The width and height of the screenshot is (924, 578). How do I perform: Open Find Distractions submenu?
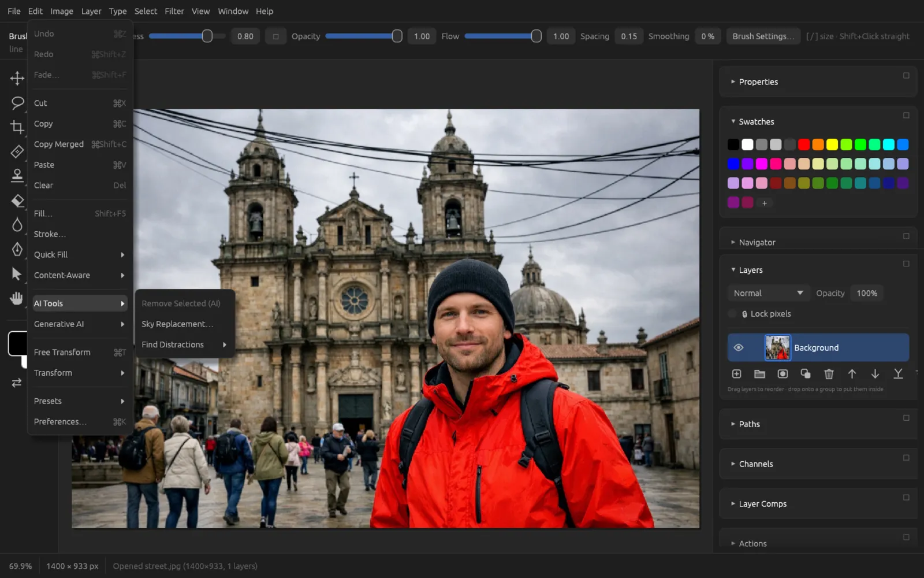(184, 344)
